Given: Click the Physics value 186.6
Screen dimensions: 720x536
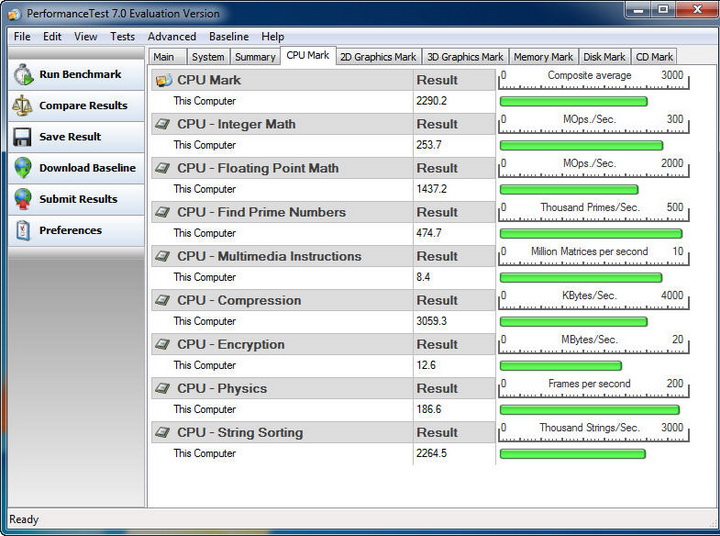Looking at the screenshot, I should 428,409.
